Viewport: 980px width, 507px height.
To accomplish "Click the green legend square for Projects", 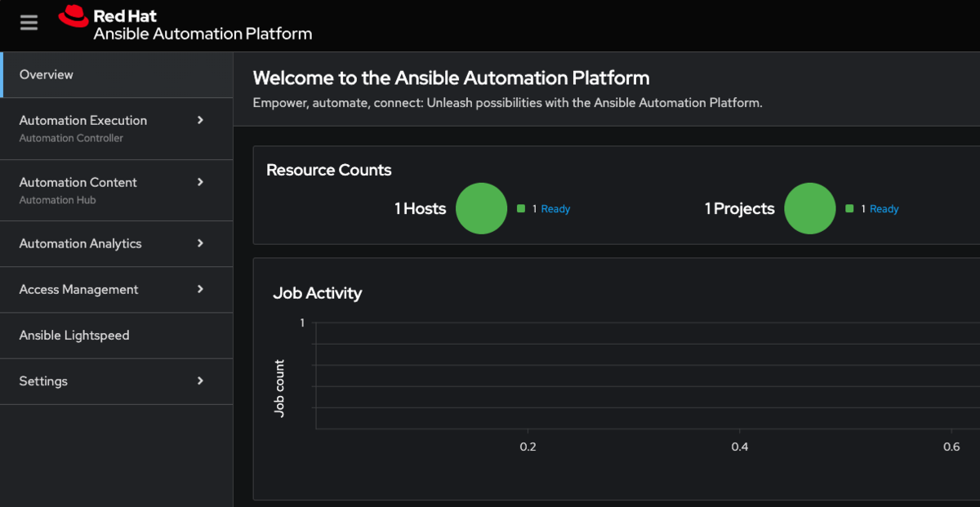I will point(849,209).
